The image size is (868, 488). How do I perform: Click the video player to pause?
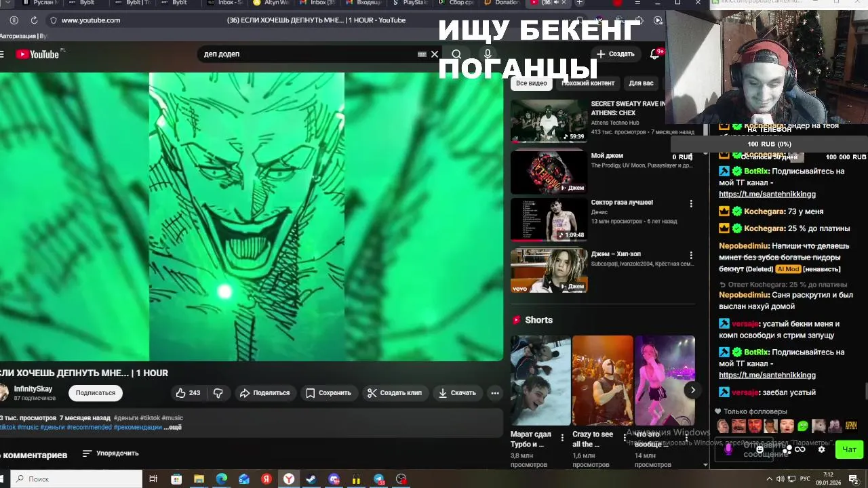252,217
